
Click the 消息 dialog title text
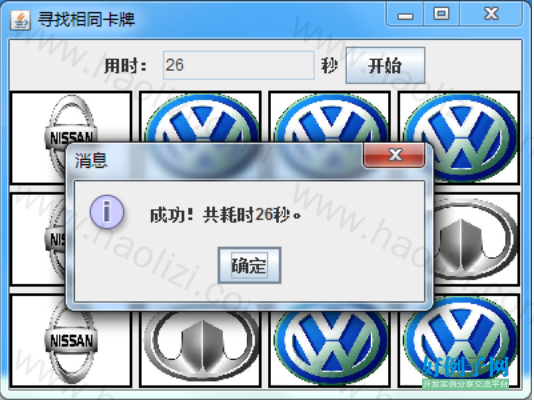91,160
